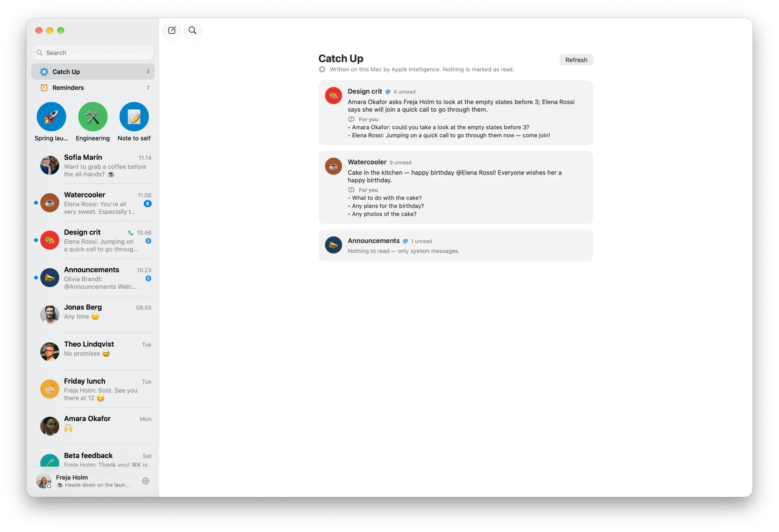Click the Watercooler avatar in Catch Up
The image size is (779, 532).
[333, 166]
